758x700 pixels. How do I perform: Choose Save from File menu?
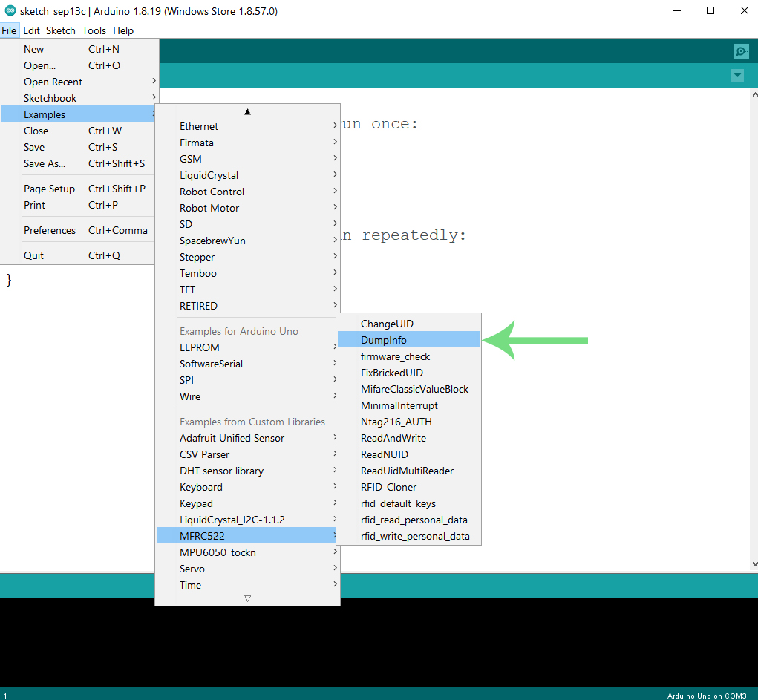point(77,148)
